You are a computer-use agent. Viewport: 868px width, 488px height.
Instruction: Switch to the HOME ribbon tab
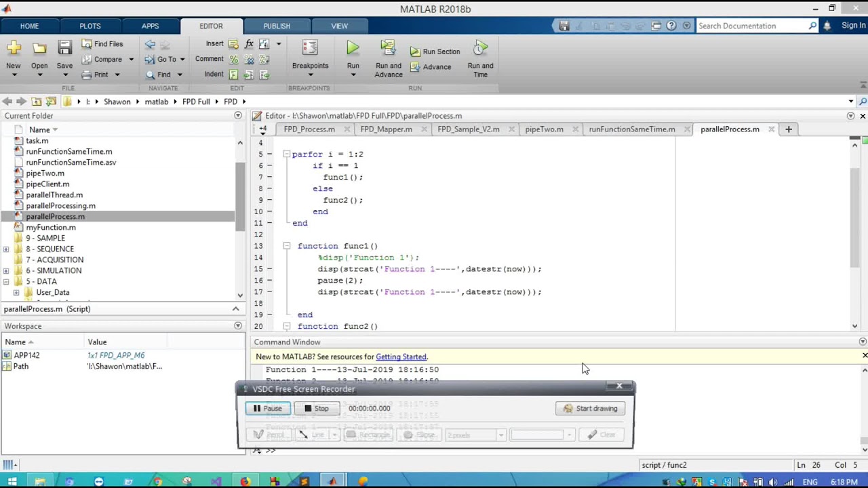click(x=29, y=26)
